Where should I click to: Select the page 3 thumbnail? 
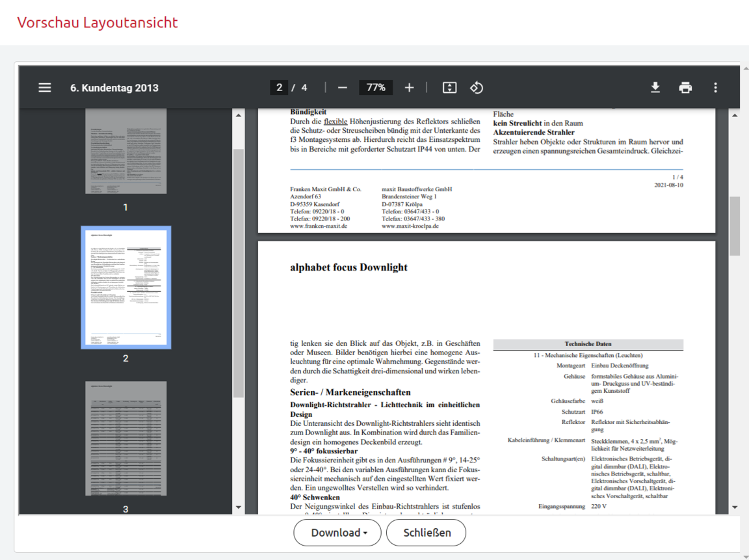126,438
